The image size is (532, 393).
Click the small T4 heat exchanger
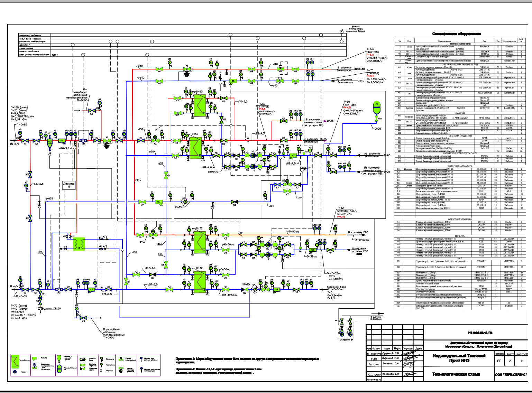coord(79,244)
